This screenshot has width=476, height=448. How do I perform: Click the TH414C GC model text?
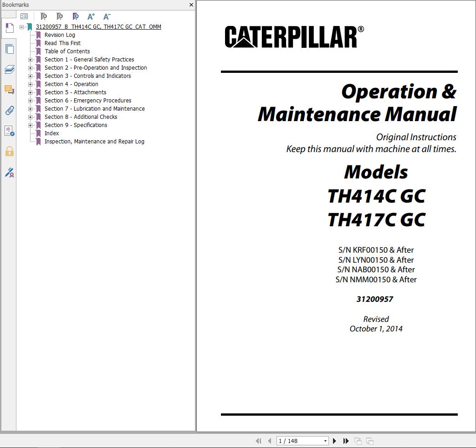[x=376, y=196]
